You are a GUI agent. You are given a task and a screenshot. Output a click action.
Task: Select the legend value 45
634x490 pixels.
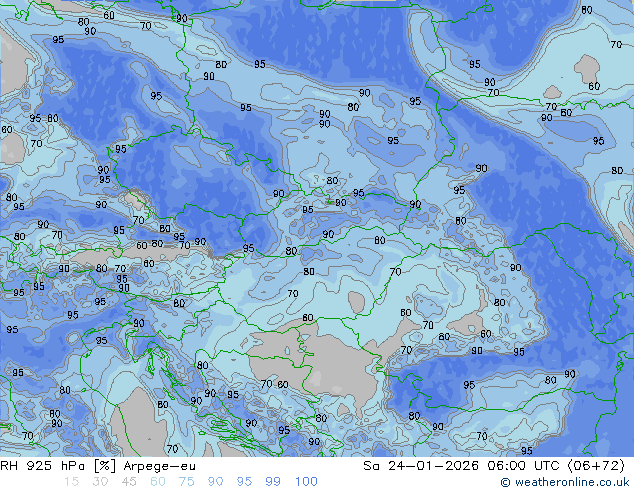point(129,482)
